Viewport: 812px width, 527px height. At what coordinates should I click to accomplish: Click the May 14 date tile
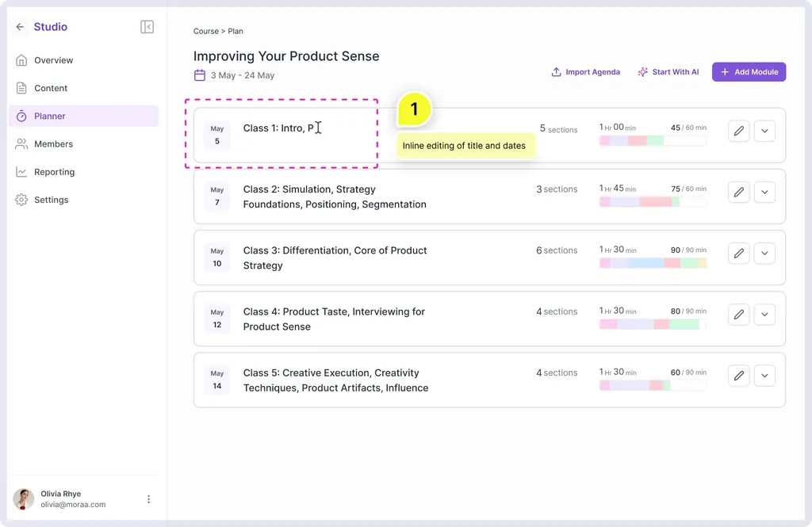[x=217, y=380]
